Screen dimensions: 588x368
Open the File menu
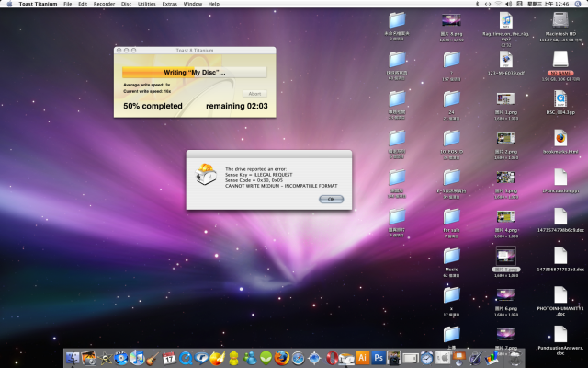click(67, 4)
